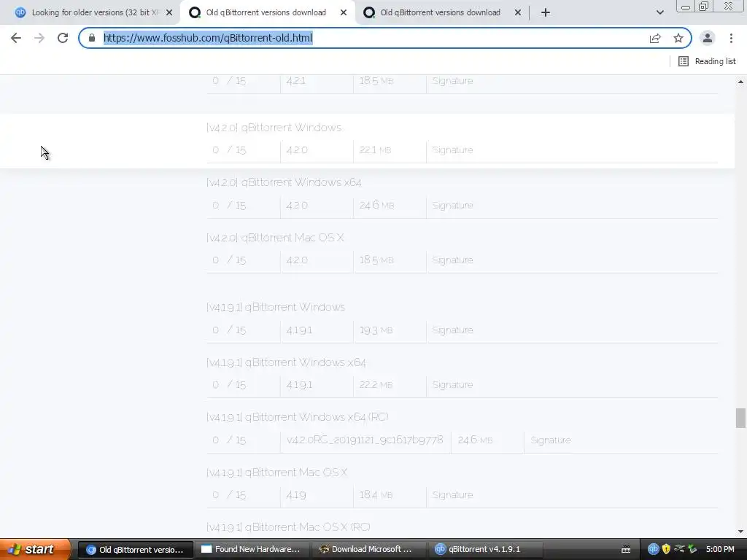The width and height of the screenshot is (747, 560).
Task: Open Signature for v4.1.9.1 Windows x64 22.2 MB
Action: pyautogui.click(x=452, y=385)
